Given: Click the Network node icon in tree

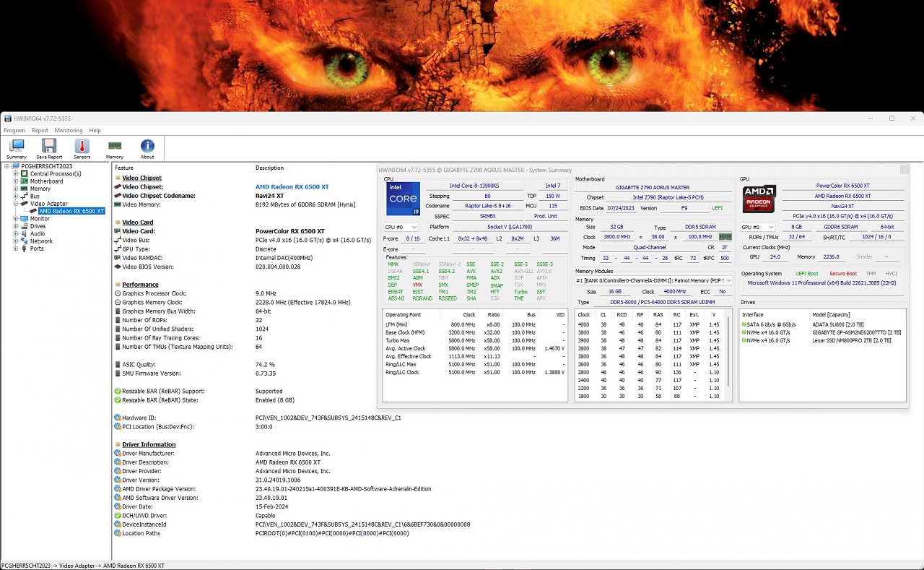Looking at the screenshot, I should coord(24,241).
